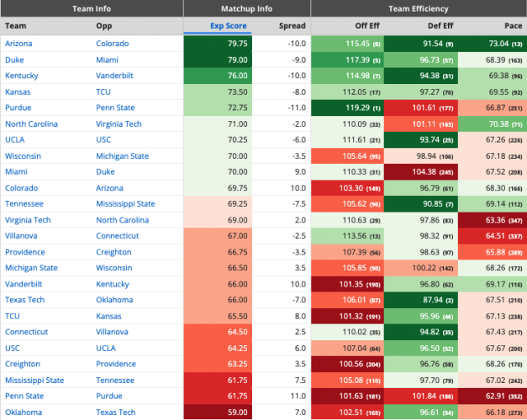Open Miami in the Team column

(x=16, y=171)
